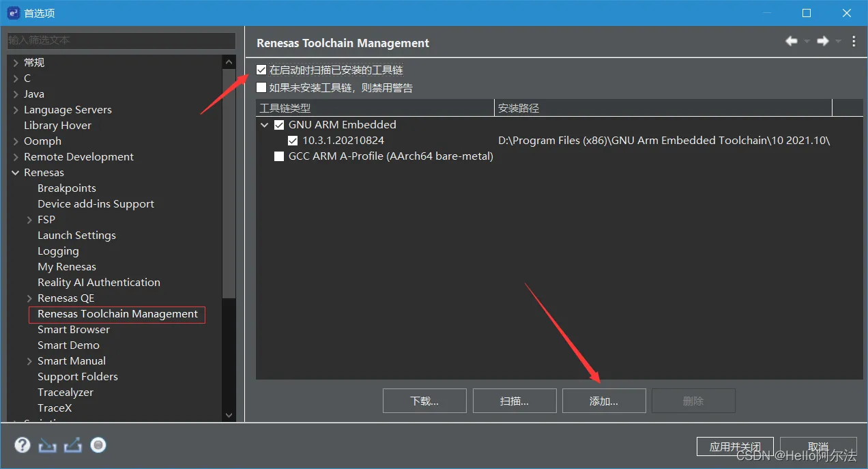The image size is (868, 469).
Task: Collapse the Renesas category
Action: [x=15, y=173]
